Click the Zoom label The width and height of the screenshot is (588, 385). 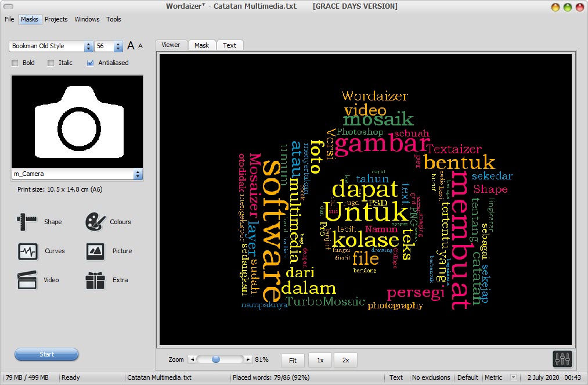point(176,359)
